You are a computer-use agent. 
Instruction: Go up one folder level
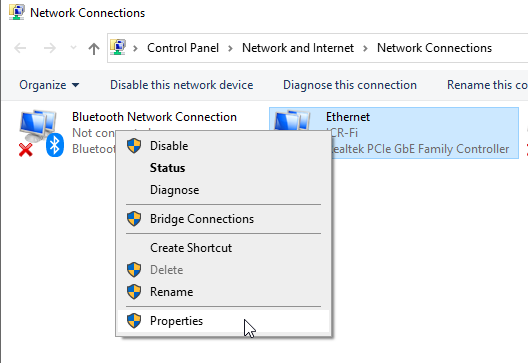pyautogui.click(x=94, y=48)
